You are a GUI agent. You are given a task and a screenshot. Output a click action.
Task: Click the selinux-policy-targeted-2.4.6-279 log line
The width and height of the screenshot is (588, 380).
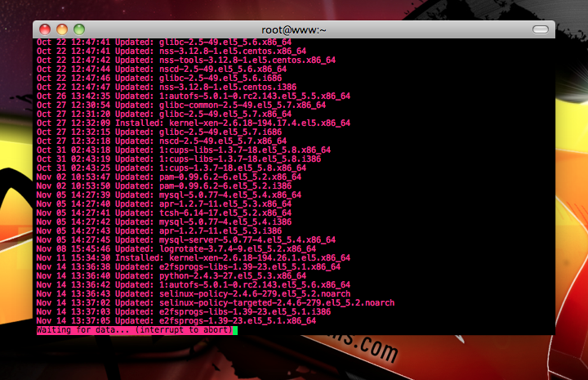(x=216, y=303)
